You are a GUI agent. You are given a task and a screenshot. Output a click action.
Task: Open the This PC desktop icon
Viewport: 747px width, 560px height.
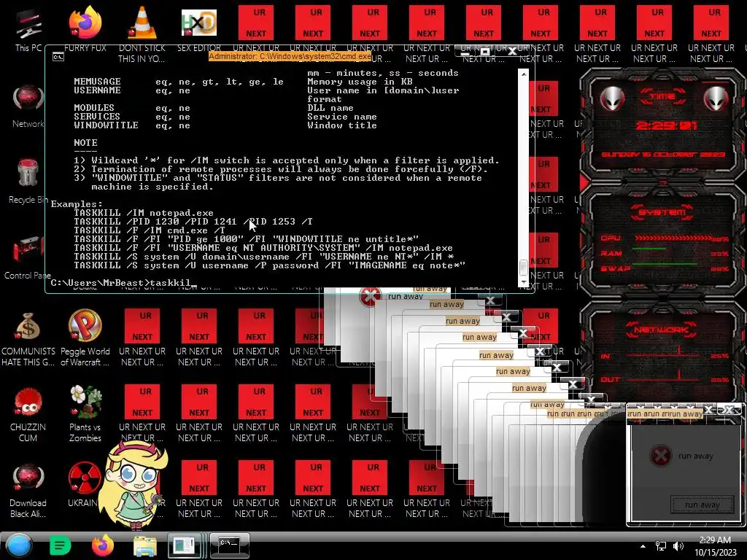point(28,28)
